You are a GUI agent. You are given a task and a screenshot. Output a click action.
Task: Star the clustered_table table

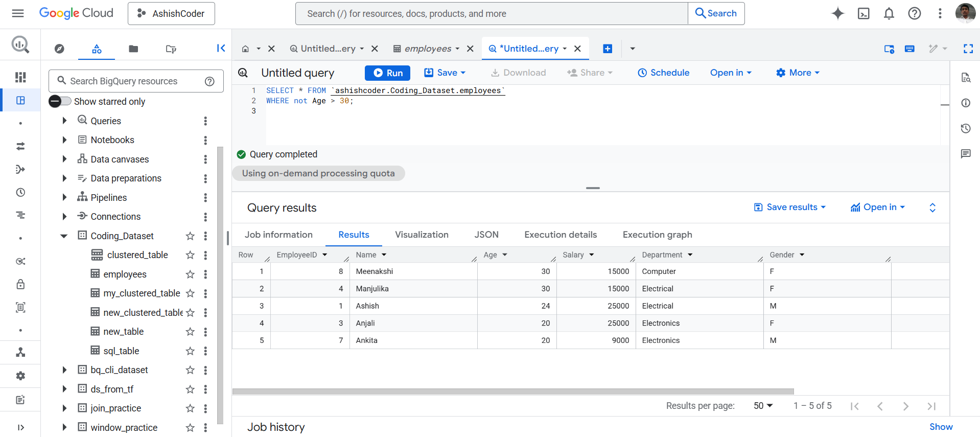190,255
